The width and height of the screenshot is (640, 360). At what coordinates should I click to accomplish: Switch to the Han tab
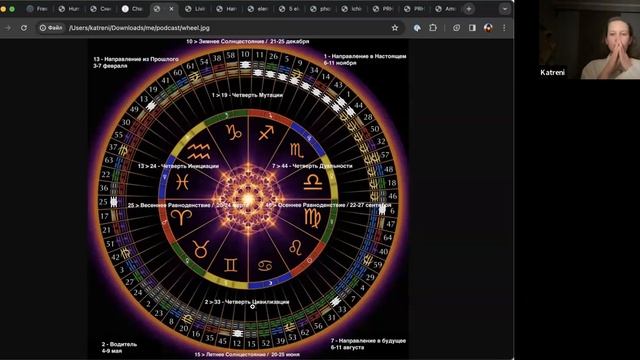pyautogui.click(x=227, y=9)
